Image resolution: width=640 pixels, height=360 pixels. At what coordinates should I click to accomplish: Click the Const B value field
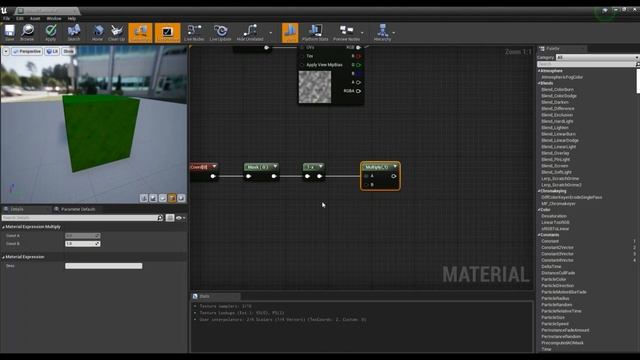83,244
